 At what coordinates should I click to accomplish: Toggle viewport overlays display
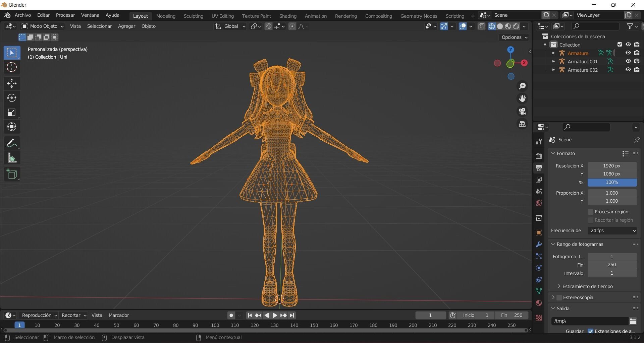tap(463, 26)
